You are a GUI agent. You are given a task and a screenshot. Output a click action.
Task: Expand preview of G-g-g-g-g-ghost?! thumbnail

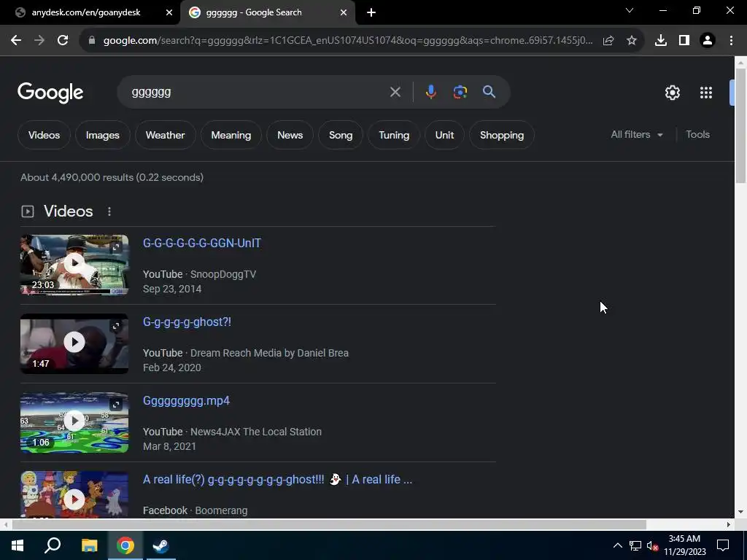coord(116,326)
